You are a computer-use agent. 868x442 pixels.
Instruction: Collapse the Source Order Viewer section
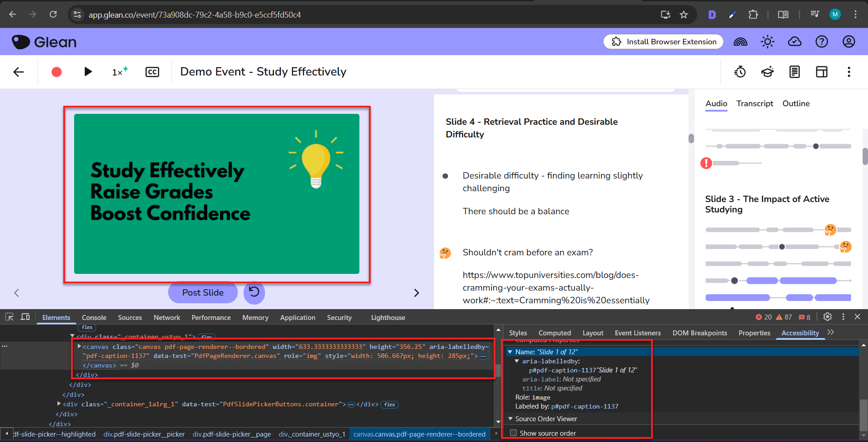tap(510, 419)
